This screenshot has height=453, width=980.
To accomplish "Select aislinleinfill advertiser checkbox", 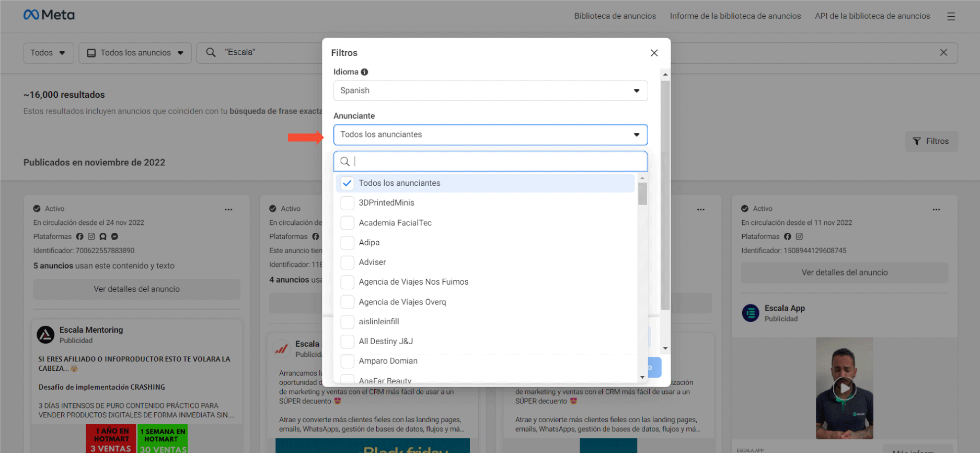I will [347, 322].
